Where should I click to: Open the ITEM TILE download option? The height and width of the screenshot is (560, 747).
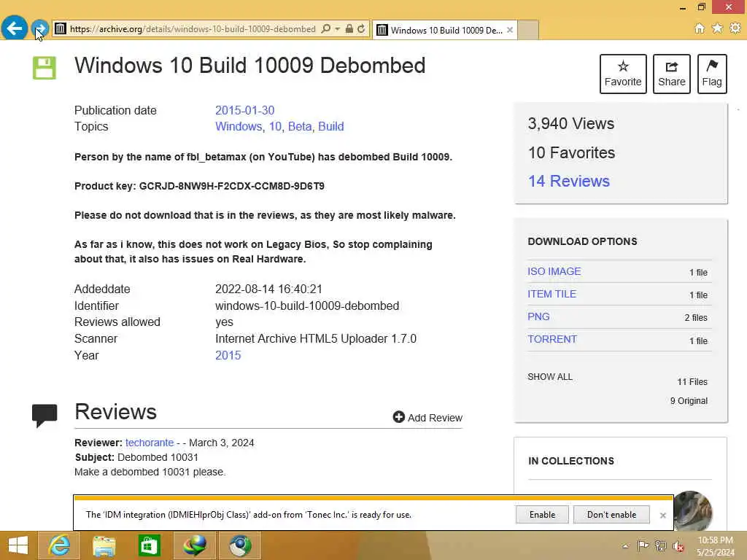(551, 295)
